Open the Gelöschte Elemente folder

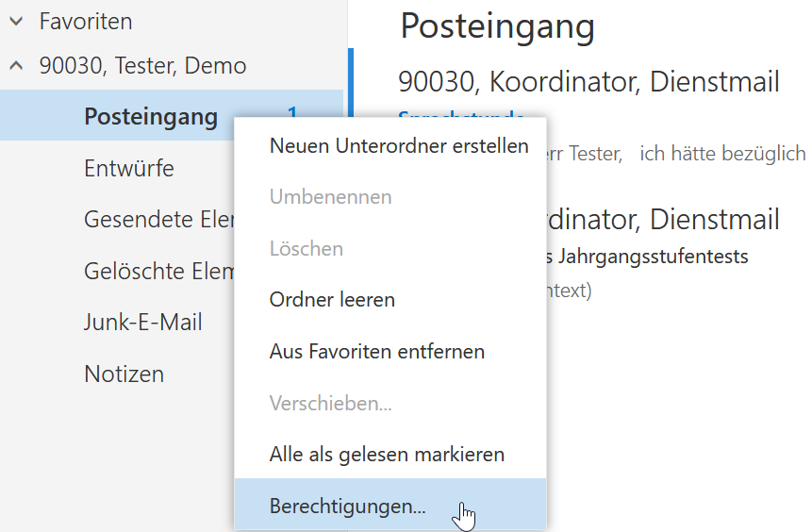coord(159,271)
